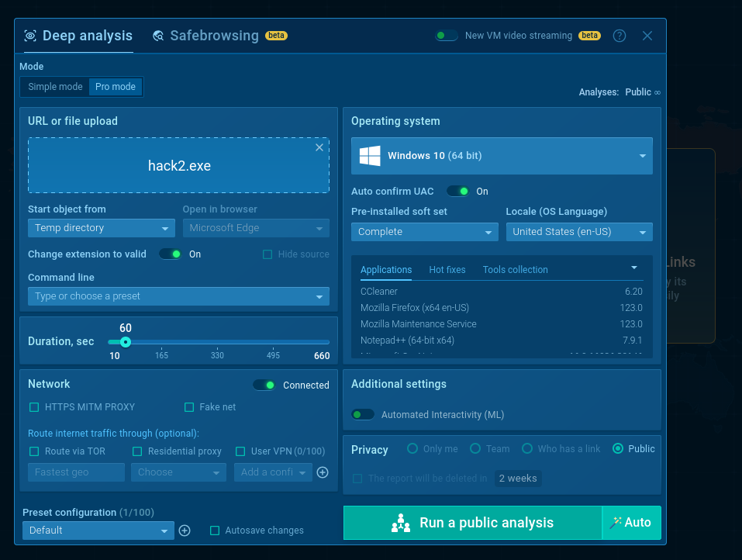This screenshot has height=560, width=742.
Task: Open the Command line preset dropdown
Action: pyautogui.click(x=178, y=296)
